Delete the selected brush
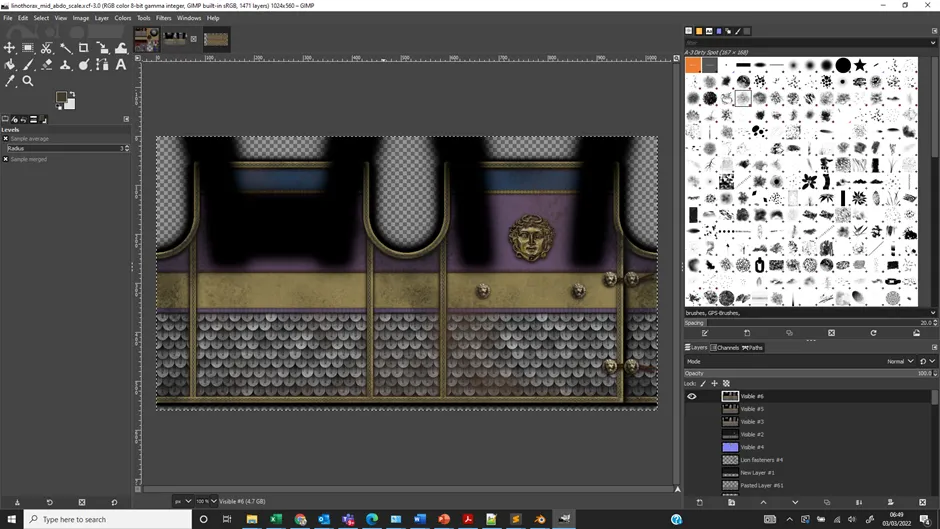The height and width of the screenshot is (529, 940). tap(831, 333)
